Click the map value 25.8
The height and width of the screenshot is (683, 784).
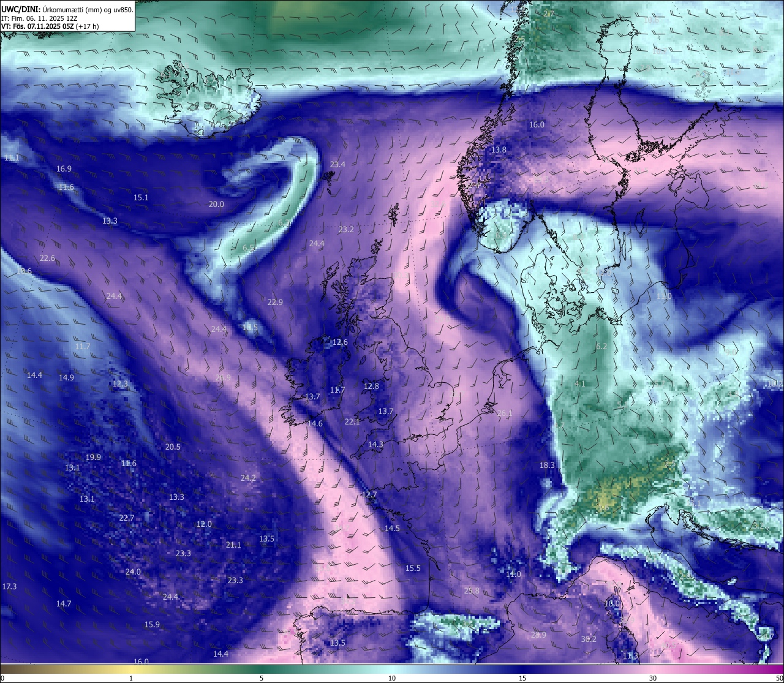(472, 591)
